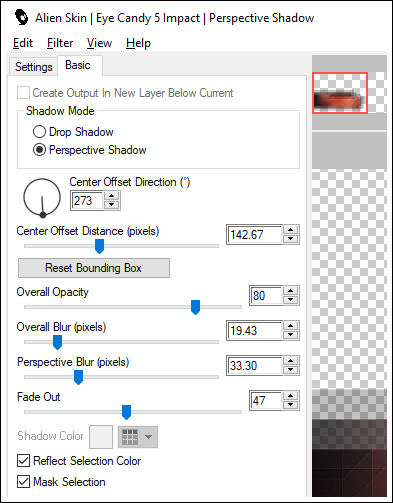Screen dimensions: 393x503
Task: Decrease Center Offset Distance with down arrow
Action: 291,239
